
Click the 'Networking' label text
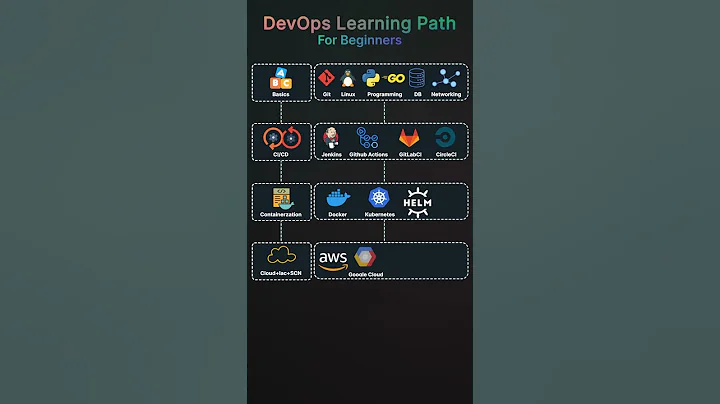446,95
